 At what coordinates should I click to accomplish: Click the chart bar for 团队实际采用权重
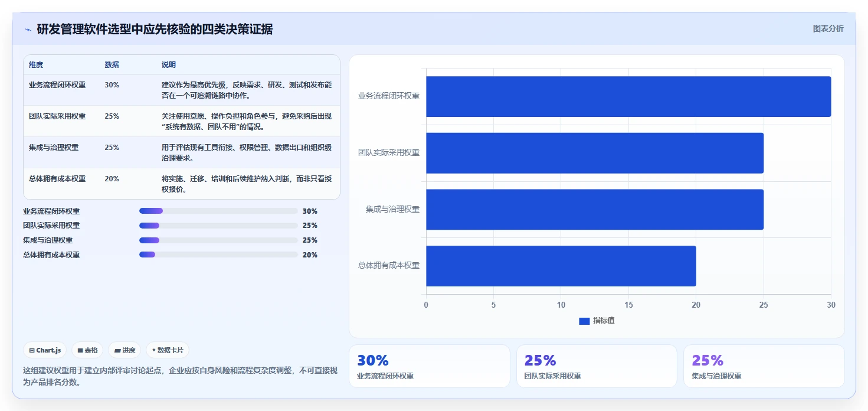coord(595,153)
